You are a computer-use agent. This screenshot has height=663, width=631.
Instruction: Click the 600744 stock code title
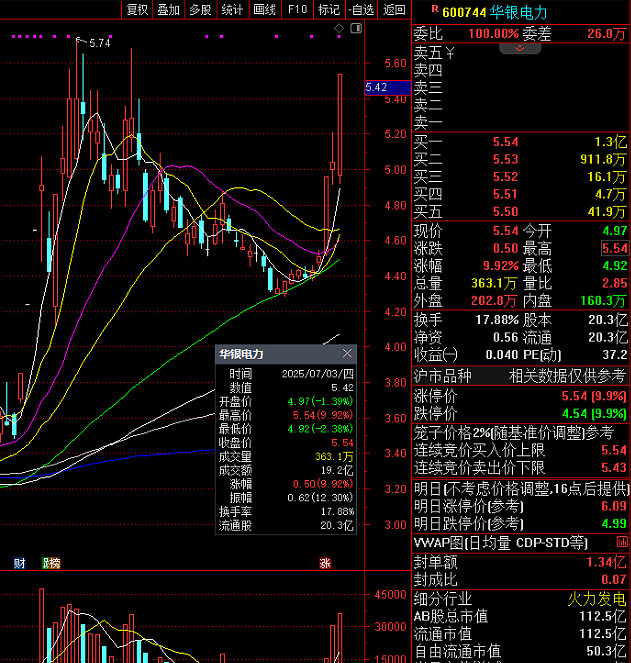pos(465,11)
